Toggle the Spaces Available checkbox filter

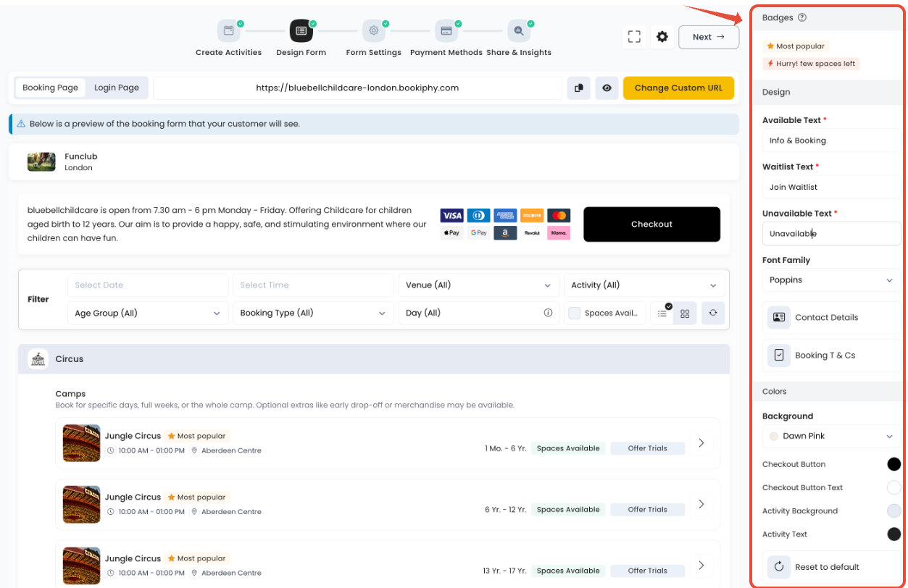[x=575, y=314]
